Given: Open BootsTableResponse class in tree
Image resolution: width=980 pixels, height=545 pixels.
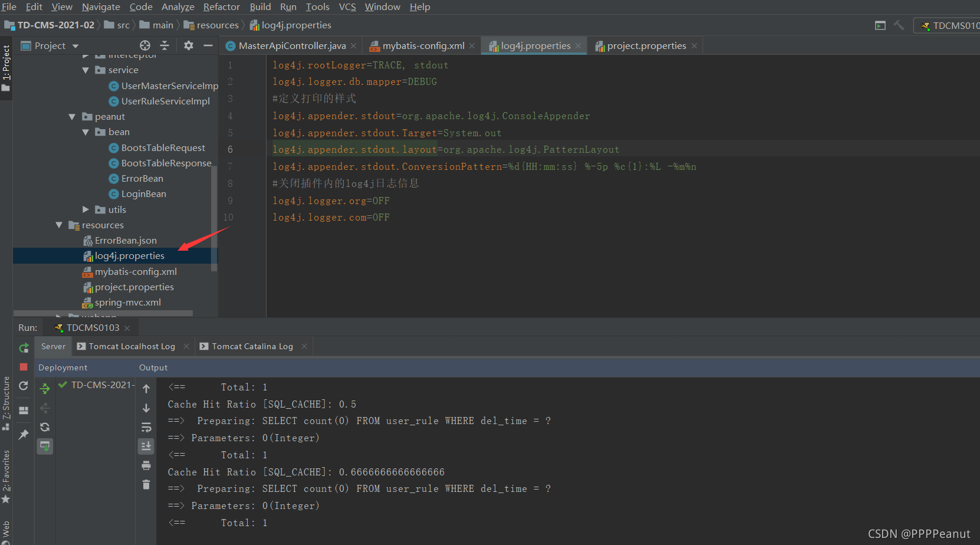Looking at the screenshot, I should 160,163.
